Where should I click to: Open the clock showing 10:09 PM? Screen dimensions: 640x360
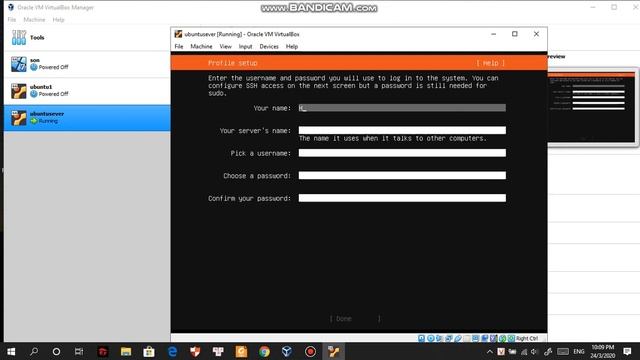coord(602,351)
